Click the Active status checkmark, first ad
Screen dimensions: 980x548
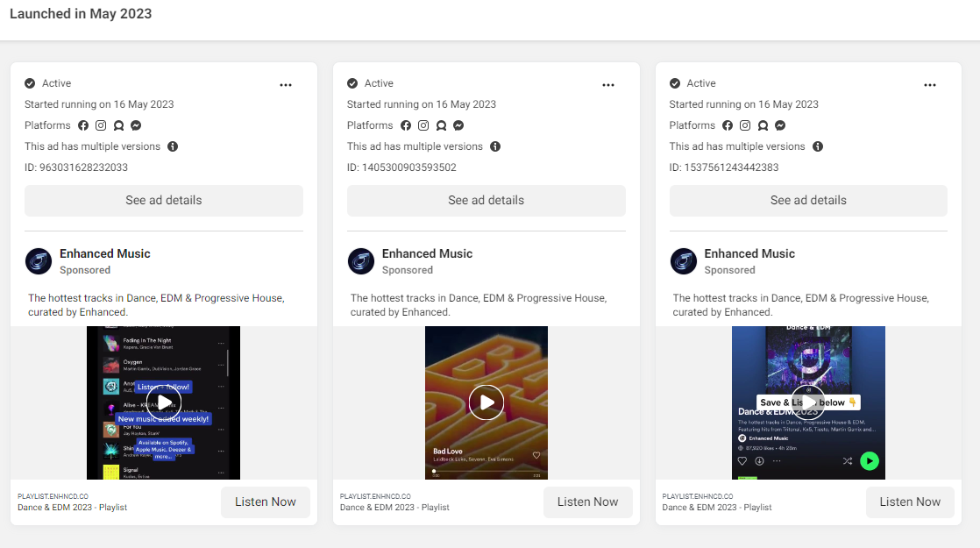pyautogui.click(x=30, y=83)
